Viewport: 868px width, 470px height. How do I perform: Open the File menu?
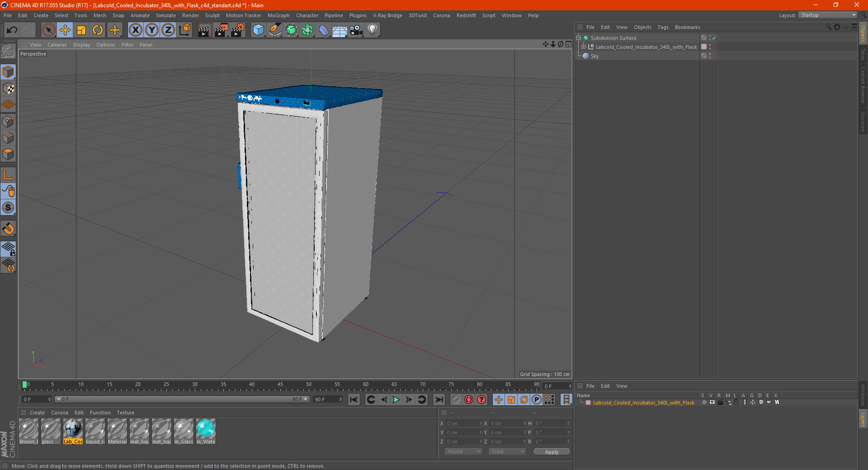pos(8,15)
